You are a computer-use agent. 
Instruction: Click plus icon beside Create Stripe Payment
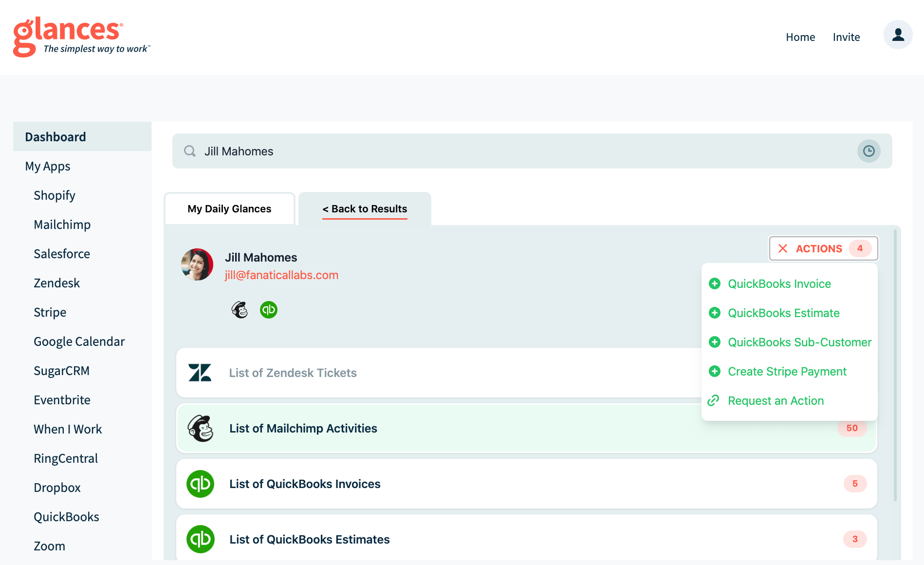[x=715, y=371]
